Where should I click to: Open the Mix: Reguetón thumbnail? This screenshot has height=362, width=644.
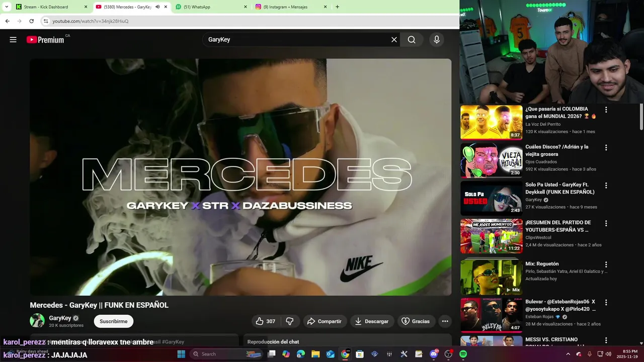point(492,277)
